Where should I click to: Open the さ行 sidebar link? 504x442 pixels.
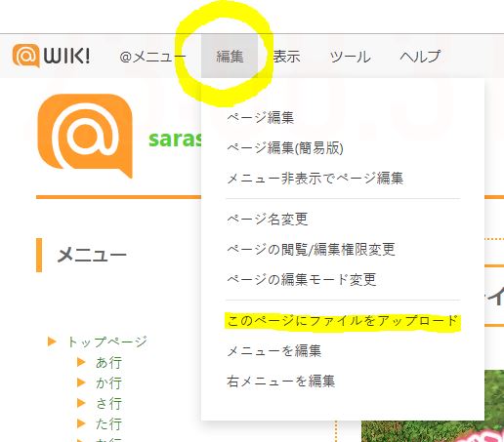108,403
